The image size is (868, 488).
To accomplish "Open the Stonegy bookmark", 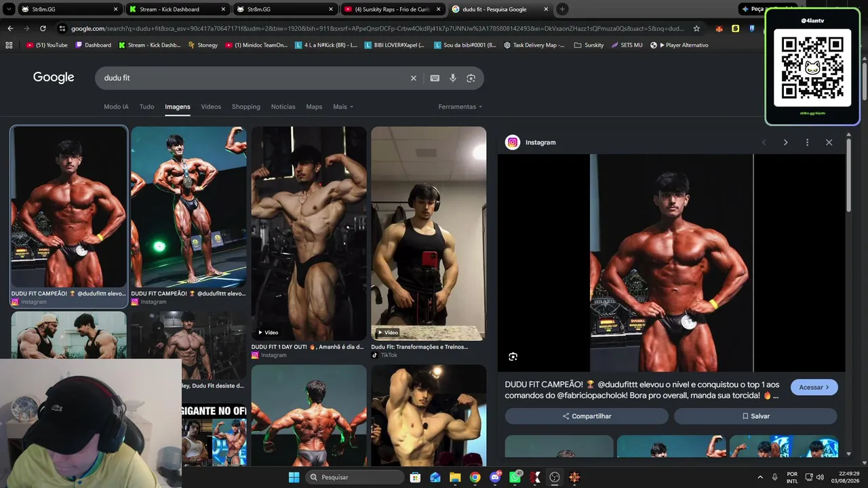I will coord(203,45).
